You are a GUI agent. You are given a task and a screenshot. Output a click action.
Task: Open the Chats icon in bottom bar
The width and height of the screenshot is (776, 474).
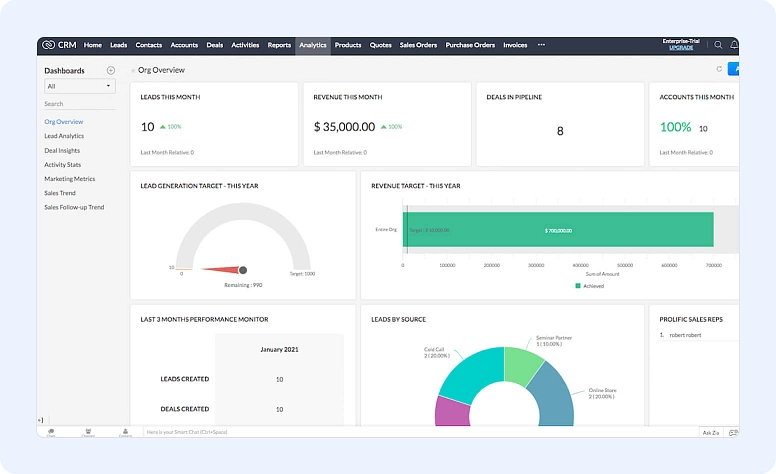pyautogui.click(x=51, y=432)
